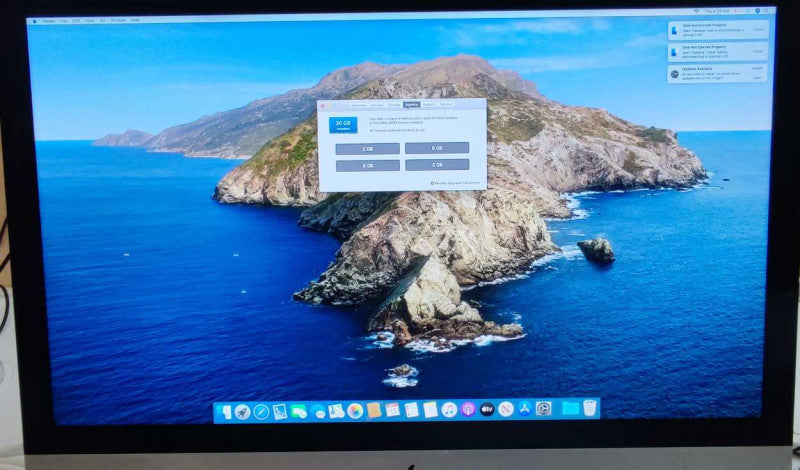
Task: Open Finder from the Dock
Action: pos(224,411)
